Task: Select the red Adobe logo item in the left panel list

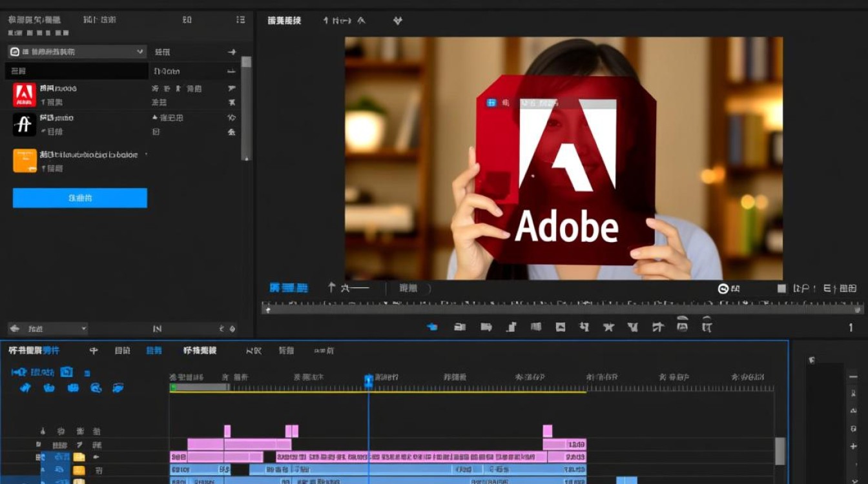Action: [25, 95]
